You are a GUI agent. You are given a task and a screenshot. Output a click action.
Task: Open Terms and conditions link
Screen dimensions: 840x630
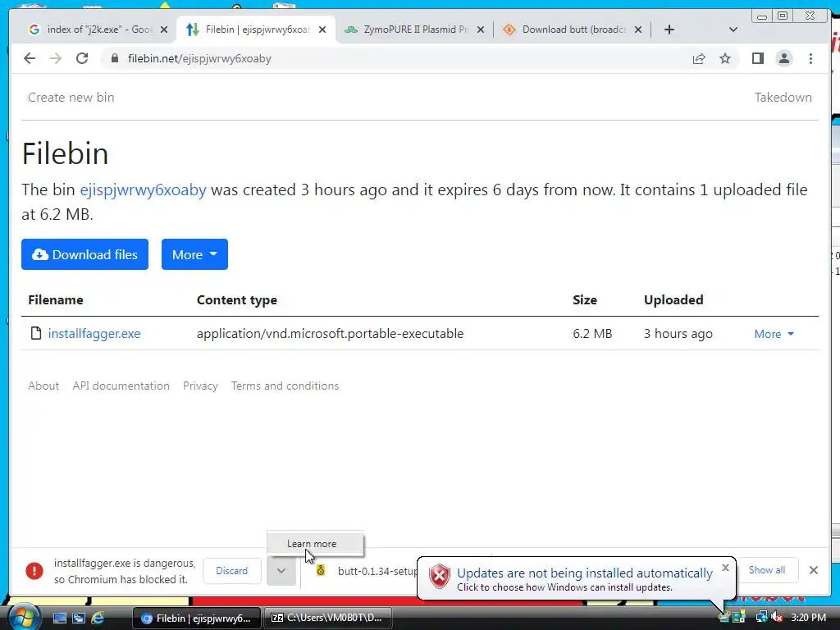point(285,386)
